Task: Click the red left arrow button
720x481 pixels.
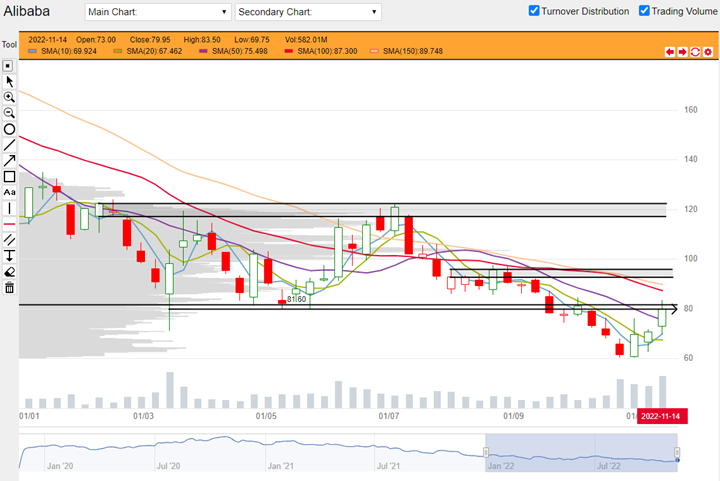Action: (x=670, y=52)
